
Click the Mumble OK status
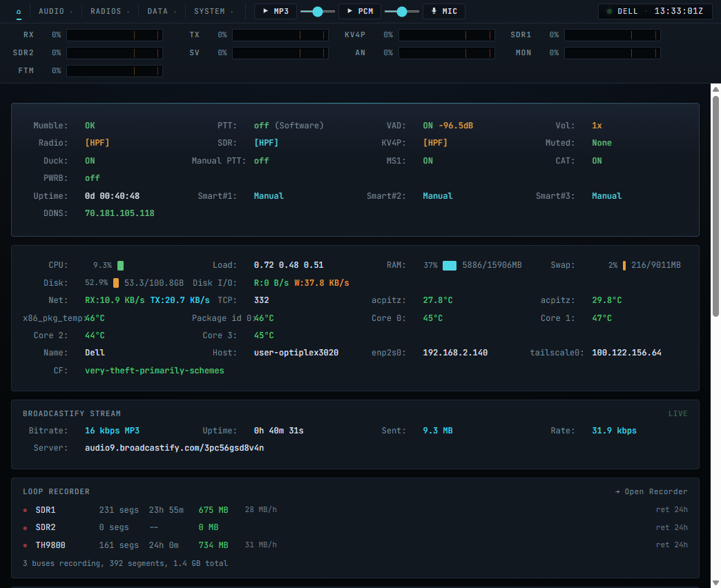click(x=90, y=126)
